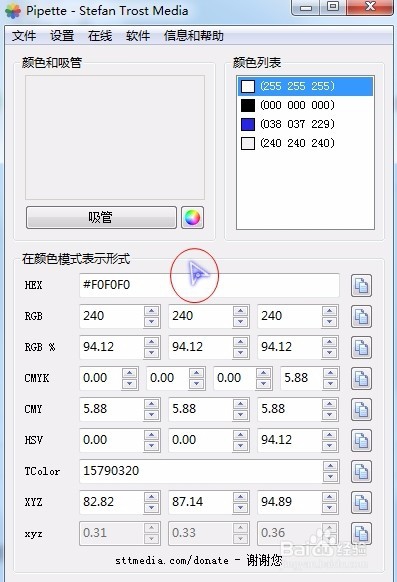The height and width of the screenshot is (582, 397).
Task: Select black (000 000 000) in color list
Action: pos(305,105)
